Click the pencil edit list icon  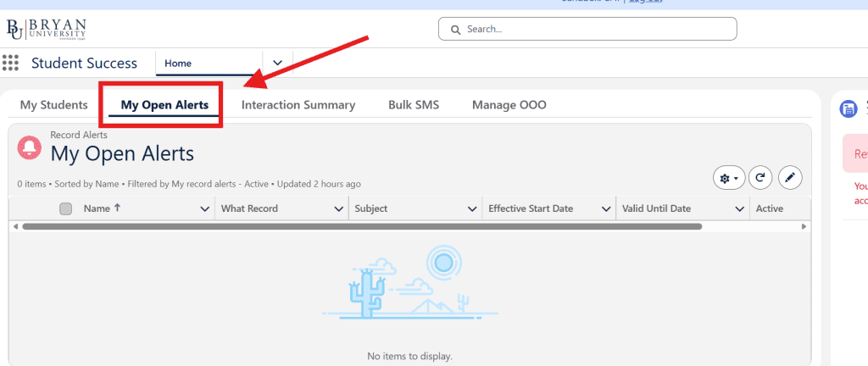790,178
